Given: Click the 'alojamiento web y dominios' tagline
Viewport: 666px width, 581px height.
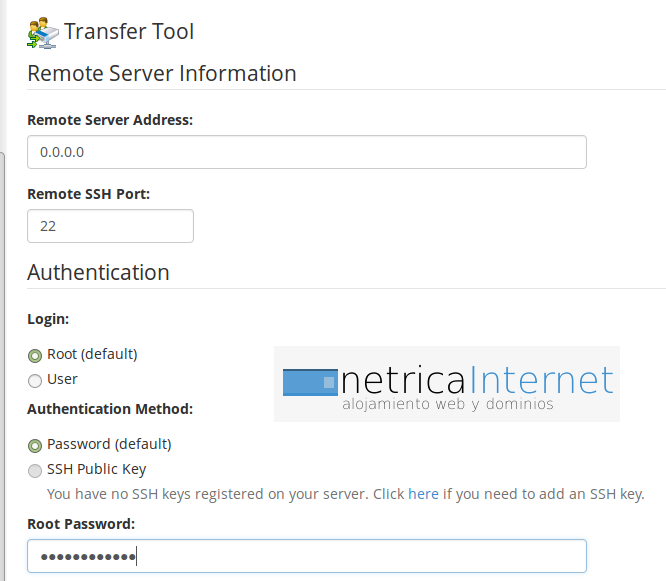Looking at the screenshot, I should [447, 405].
